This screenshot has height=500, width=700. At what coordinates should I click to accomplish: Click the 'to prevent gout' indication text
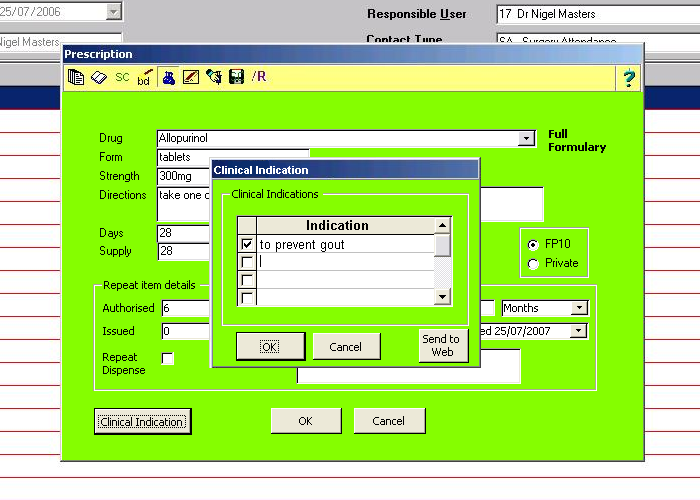(x=302, y=245)
